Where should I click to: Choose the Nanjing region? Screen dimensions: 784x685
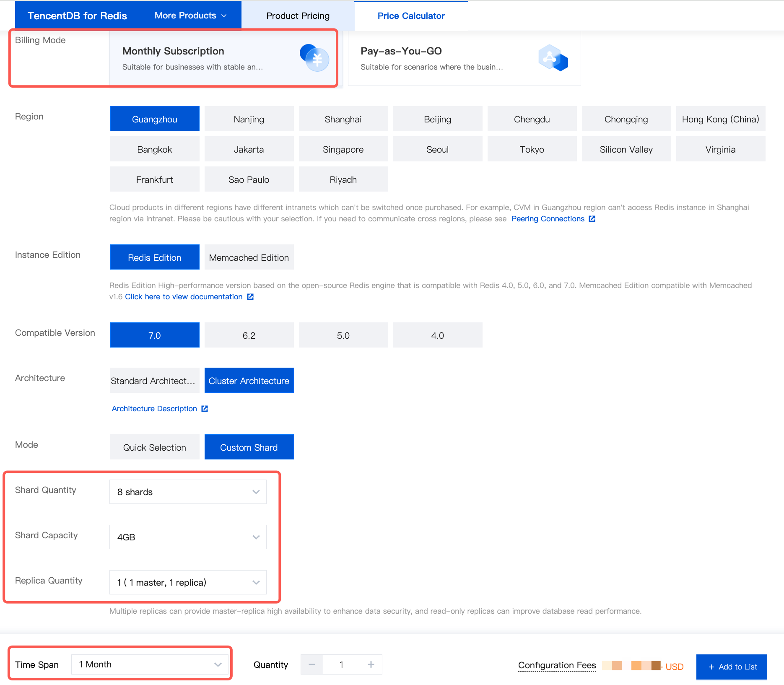pyautogui.click(x=249, y=119)
